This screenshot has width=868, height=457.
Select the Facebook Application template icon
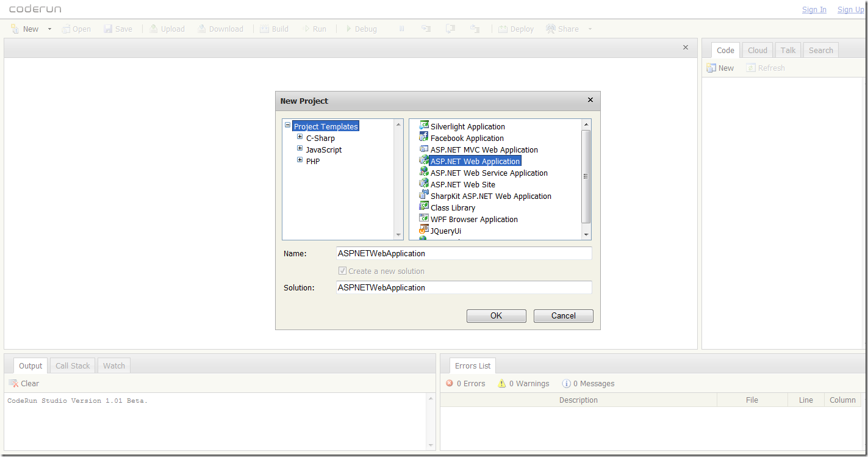[424, 137]
